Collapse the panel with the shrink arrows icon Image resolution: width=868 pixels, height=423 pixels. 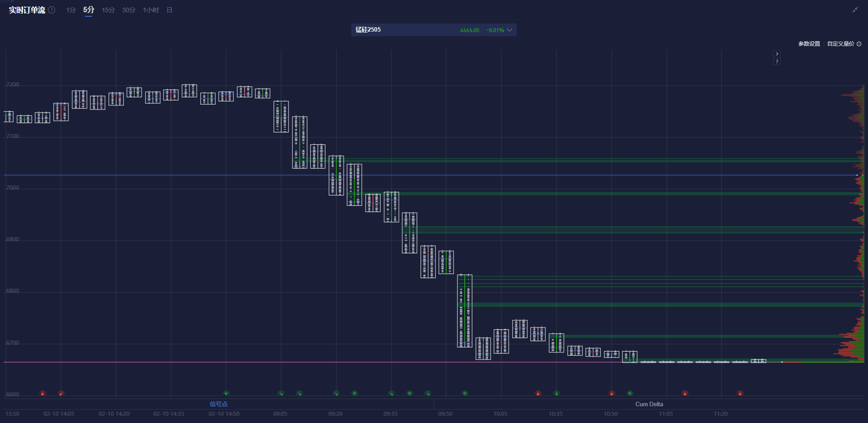855,10
